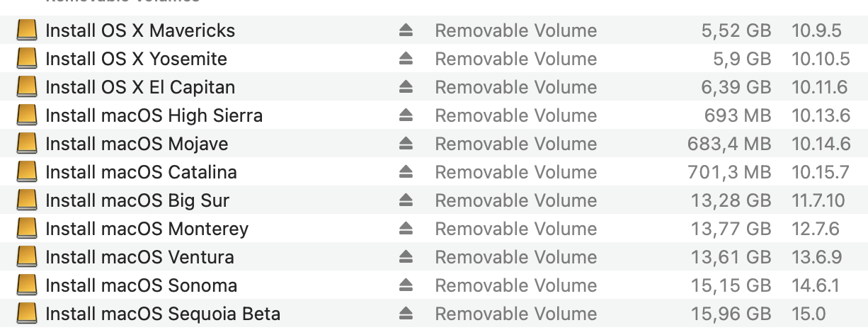Eject the Install macOS Mojave volume
Image resolution: width=868 pixels, height=330 pixels.
click(405, 144)
